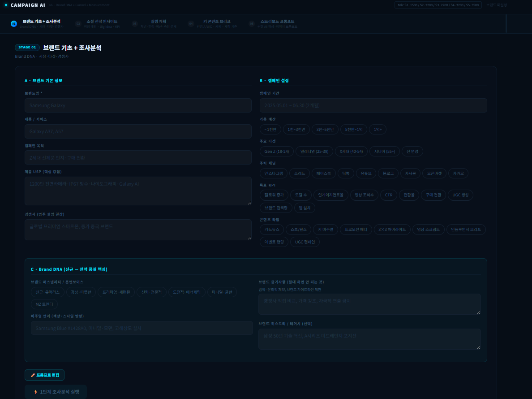The width and height of the screenshot is (532, 399).
Task: Toggle the MZ 트렌디 personality chip
Action: click(x=44, y=304)
